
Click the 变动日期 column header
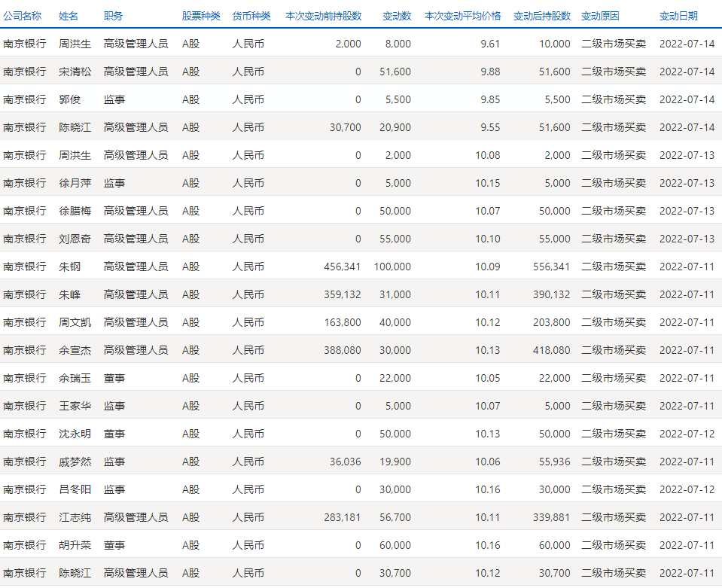click(679, 16)
